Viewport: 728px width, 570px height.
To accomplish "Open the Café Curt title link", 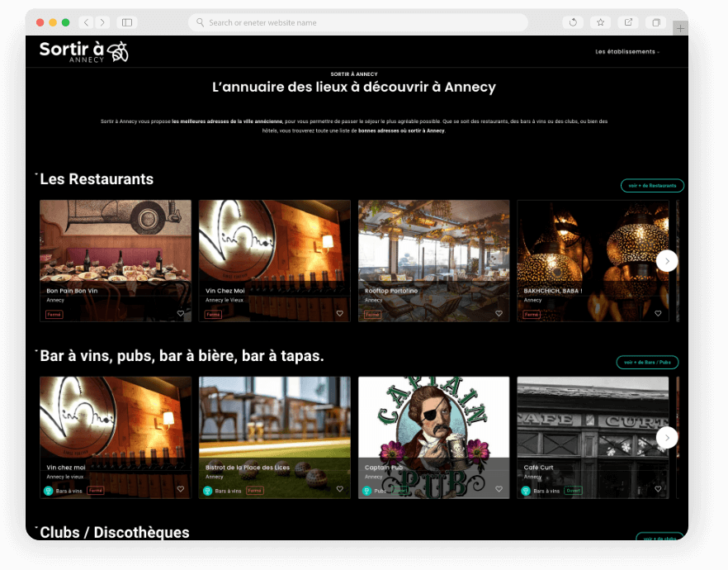I will (x=538, y=468).
